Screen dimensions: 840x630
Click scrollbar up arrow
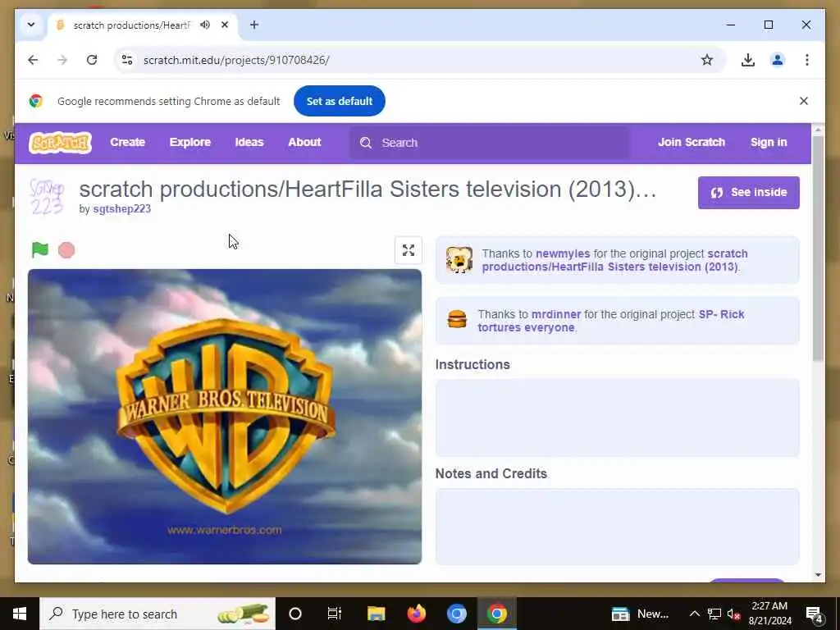coord(818,130)
